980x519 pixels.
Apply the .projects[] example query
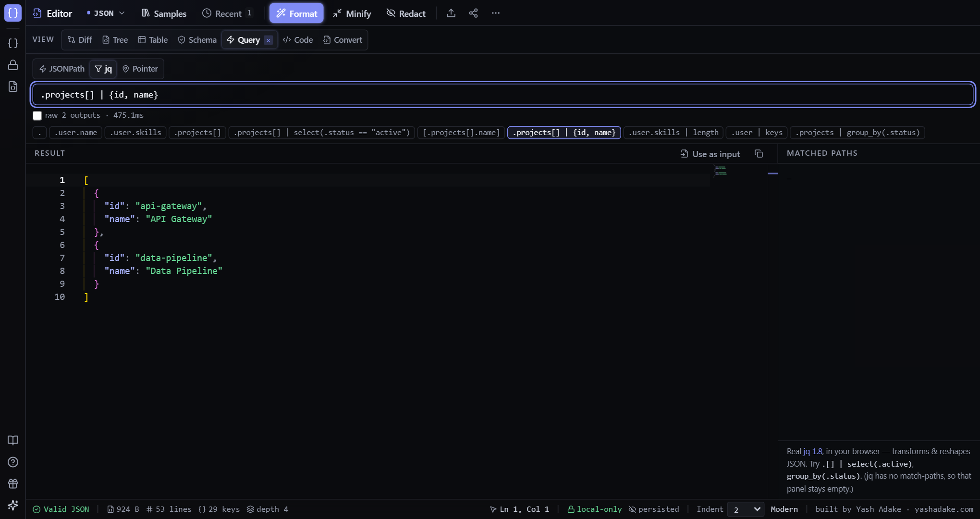tap(197, 133)
